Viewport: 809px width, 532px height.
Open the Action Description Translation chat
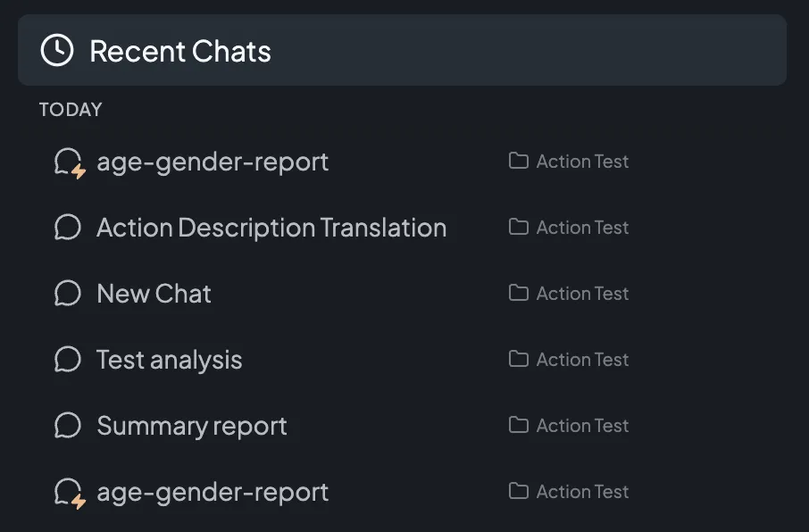tap(271, 228)
